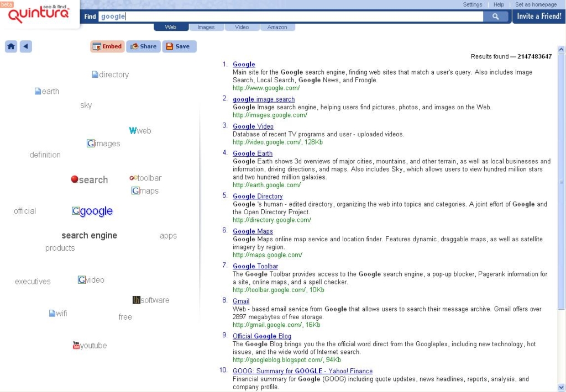Select the software tag in cloud
Screen dimensions: 566x392
tap(151, 300)
